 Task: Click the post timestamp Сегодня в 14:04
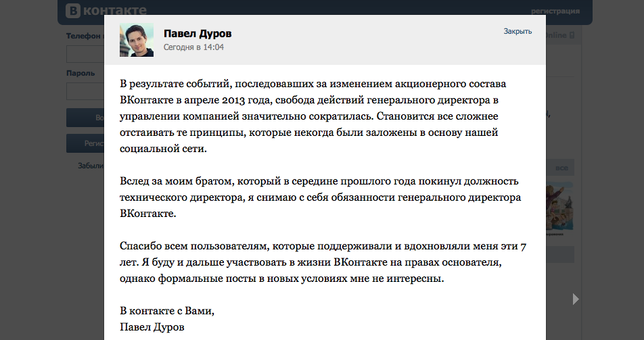click(193, 47)
